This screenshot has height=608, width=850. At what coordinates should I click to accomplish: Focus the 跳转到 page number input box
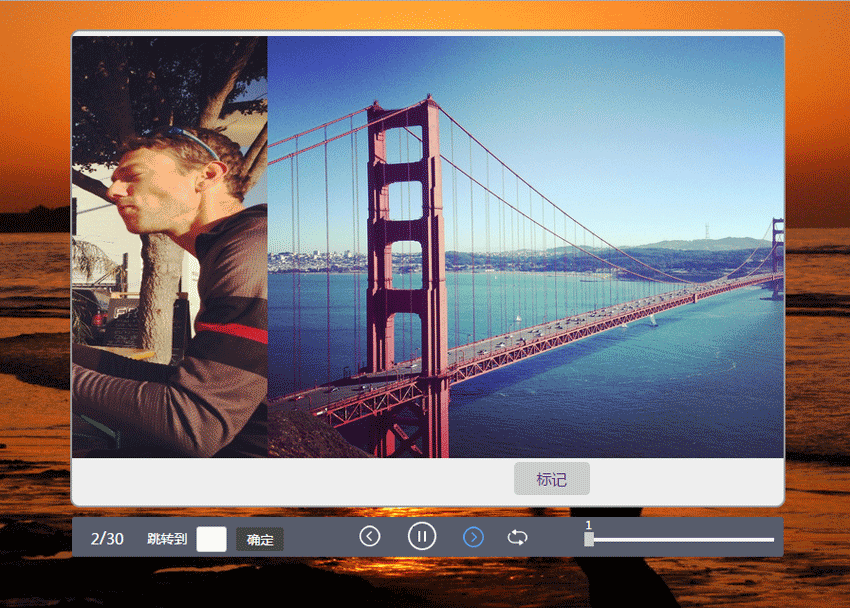point(212,539)
